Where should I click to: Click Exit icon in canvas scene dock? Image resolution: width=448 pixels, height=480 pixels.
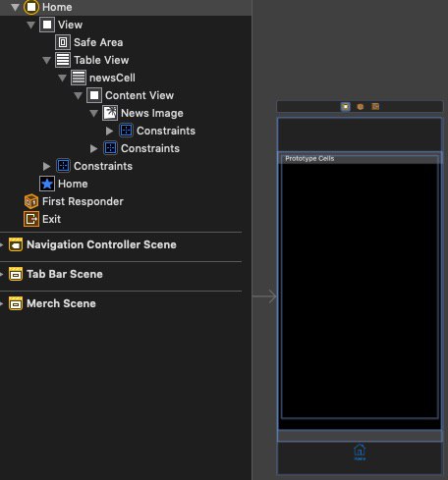(x=375, y=107)
